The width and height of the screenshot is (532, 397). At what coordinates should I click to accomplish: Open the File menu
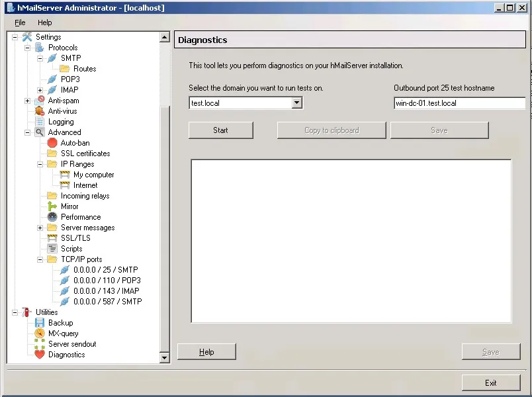click(19, 22)
